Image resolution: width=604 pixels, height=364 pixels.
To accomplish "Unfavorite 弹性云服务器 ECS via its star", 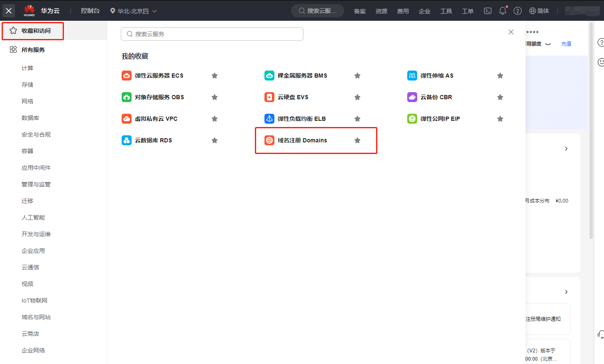I will [215, 76].
